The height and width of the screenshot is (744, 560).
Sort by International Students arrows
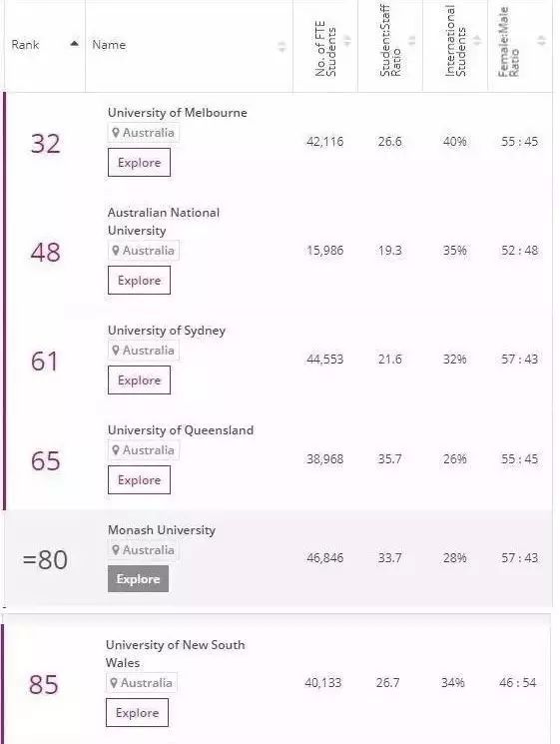pos(477,41)
